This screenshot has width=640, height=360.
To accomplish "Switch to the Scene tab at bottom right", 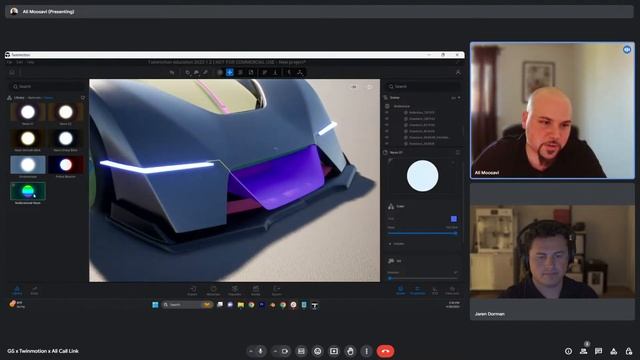I will coord(400,290).
